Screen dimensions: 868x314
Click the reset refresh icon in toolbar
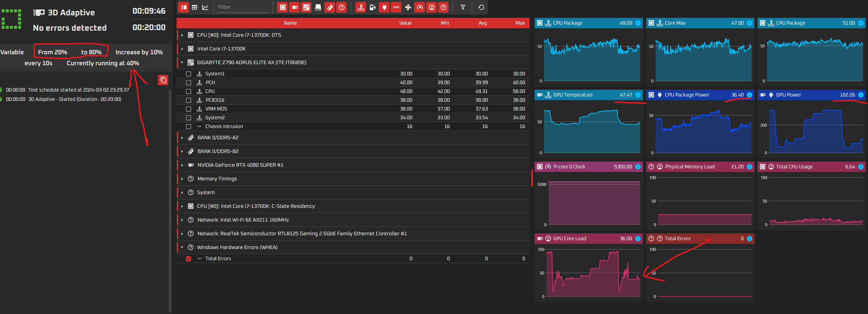coord(481,7)
